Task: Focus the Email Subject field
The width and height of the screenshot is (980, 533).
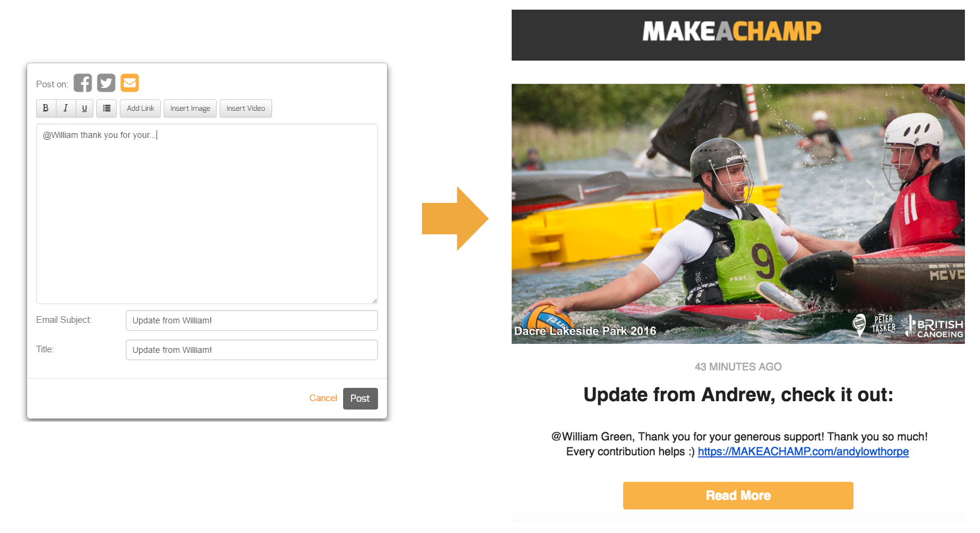Action: [x=252, y=320]
